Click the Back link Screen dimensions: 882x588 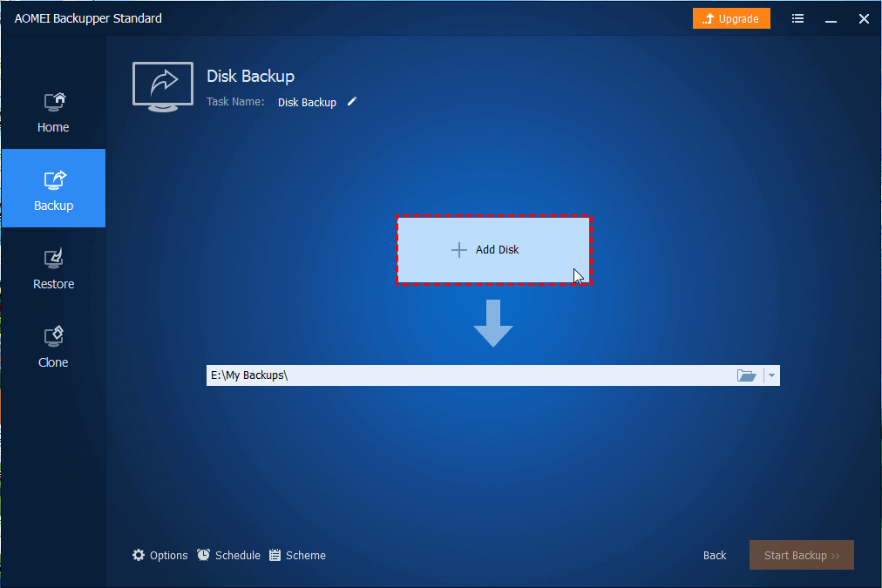715,555
